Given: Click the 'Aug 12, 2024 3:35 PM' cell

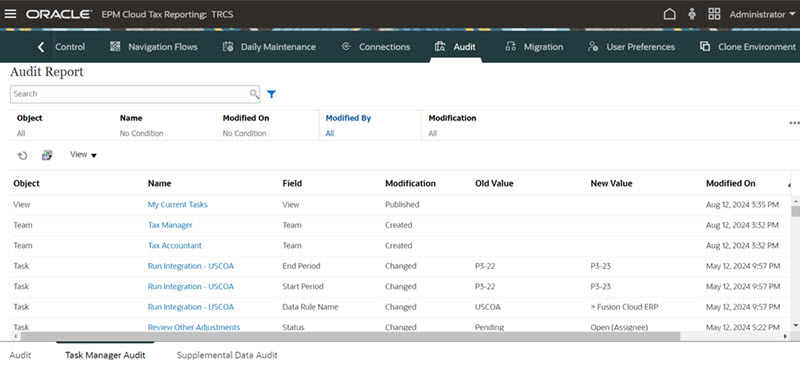Looking at the screenshot, I should tap(742, 205).
